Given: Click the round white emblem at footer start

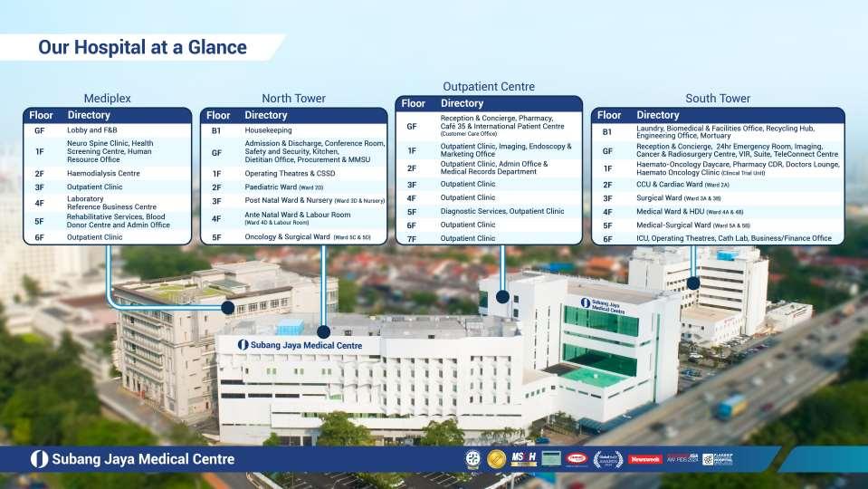Looking at the screenshot, I should (472, 459).
